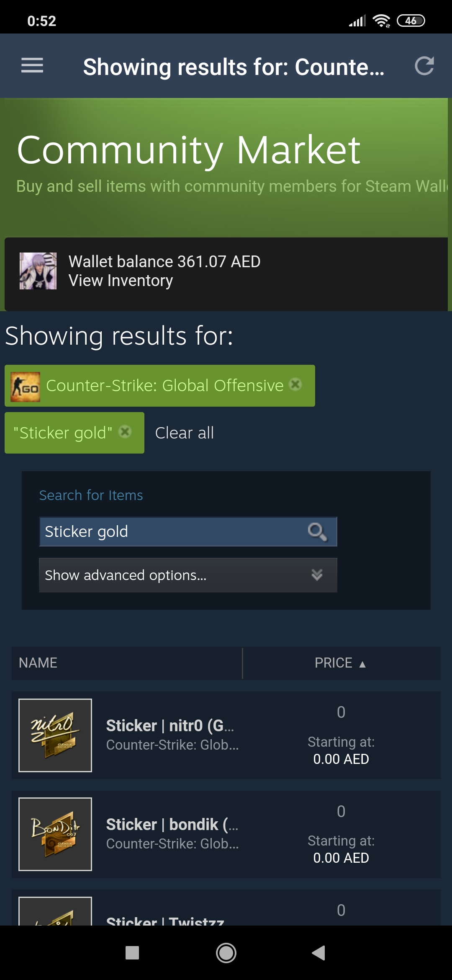Remove the "Sticker gold" filter tag
The height and width of the screenshot is (980, 452).
coord(125,432)
